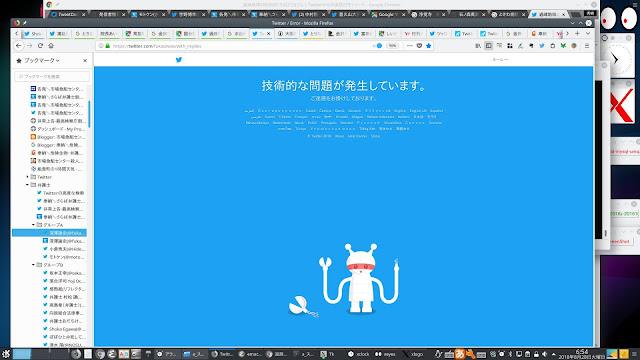The height and width of the screenshot is (360, 640).
Task: Click the emacs entry in taskbar
Action: tap(250, 354)
